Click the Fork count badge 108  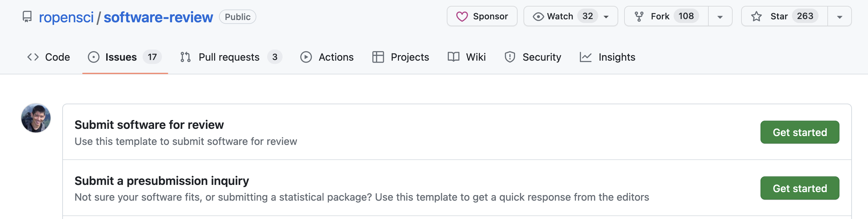686,16
